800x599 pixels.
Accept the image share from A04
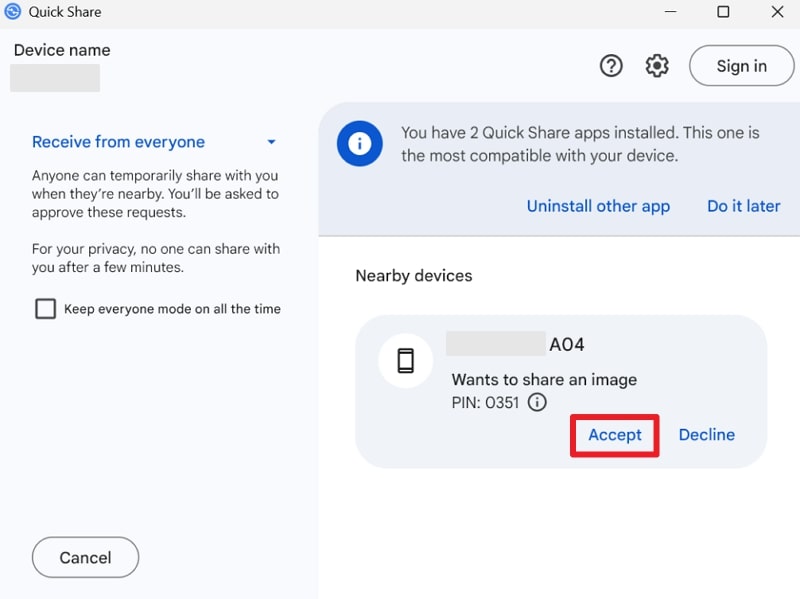tap(614, 435)
